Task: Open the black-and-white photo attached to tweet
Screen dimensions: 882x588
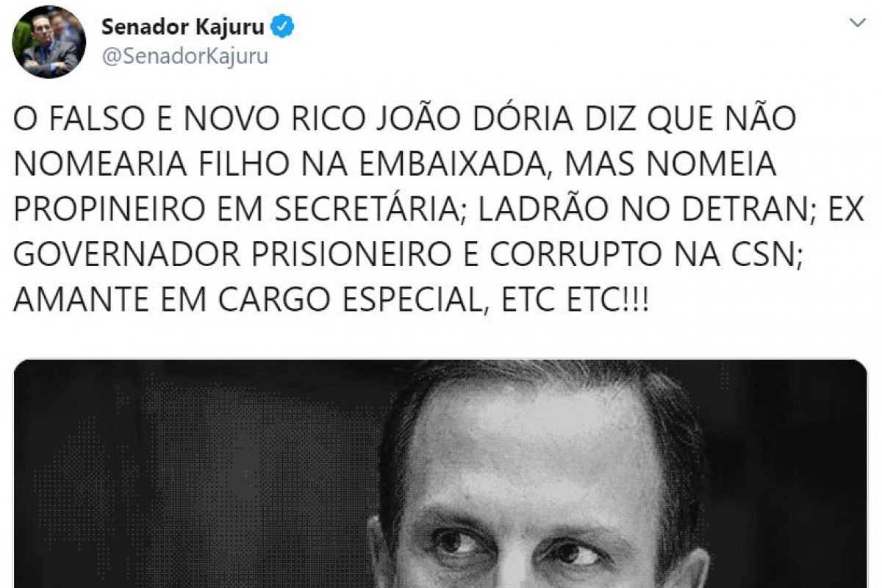Action: pos(440,474)
